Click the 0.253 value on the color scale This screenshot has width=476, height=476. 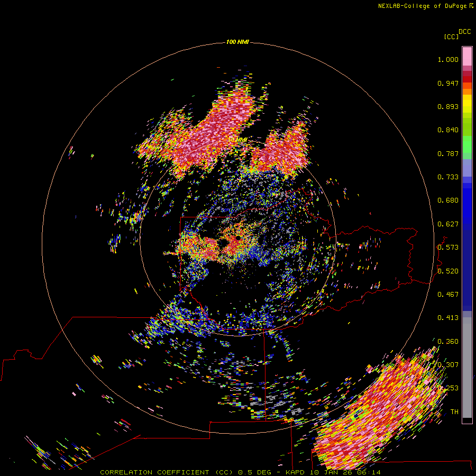(448, 388)
